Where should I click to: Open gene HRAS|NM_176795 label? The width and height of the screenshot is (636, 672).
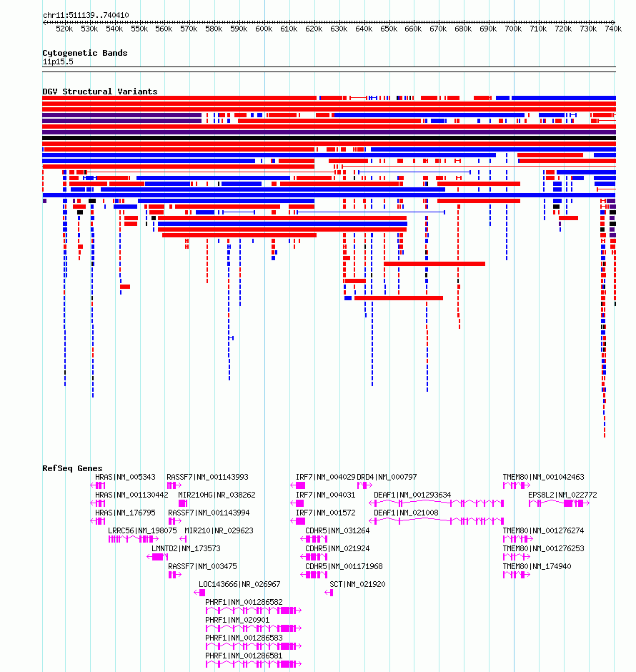(125, 513)
